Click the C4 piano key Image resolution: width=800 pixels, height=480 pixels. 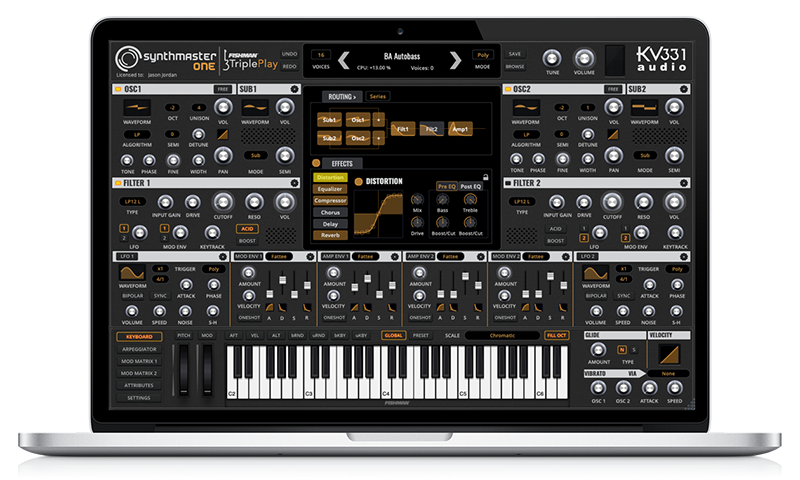pyautogui.click(x=387, y=372)
